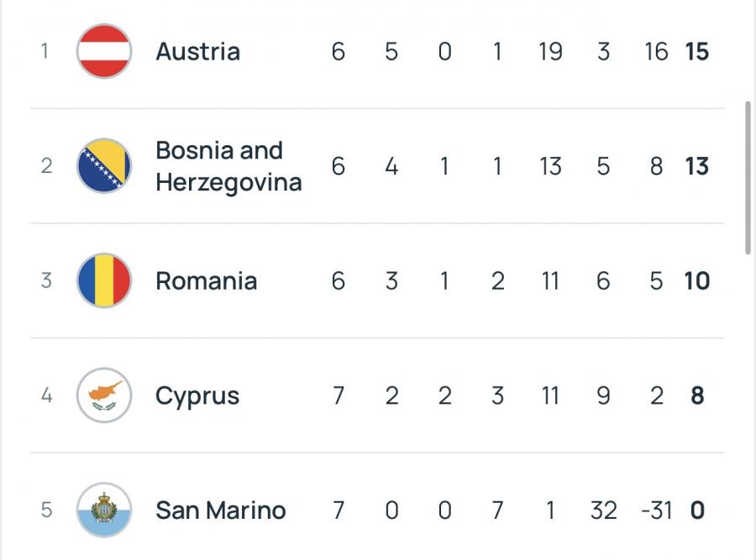Click rank number 5 in standings

[45, 510]
